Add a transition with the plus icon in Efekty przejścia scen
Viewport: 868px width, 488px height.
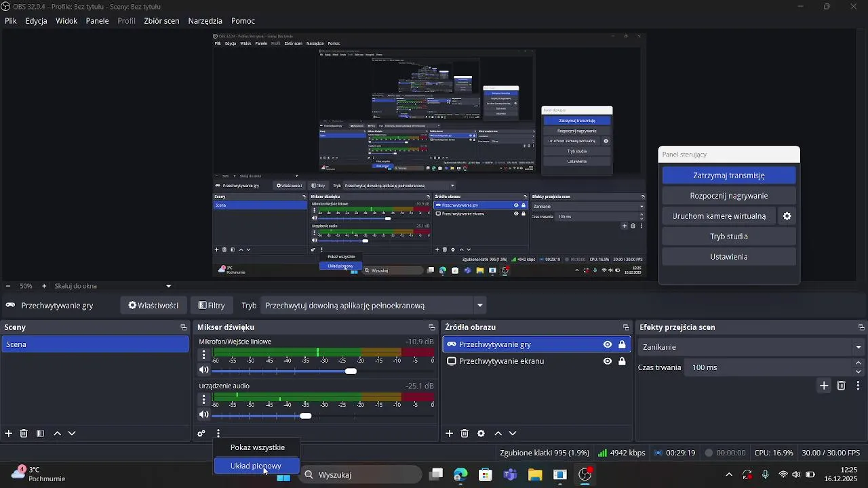click(824, 386)
